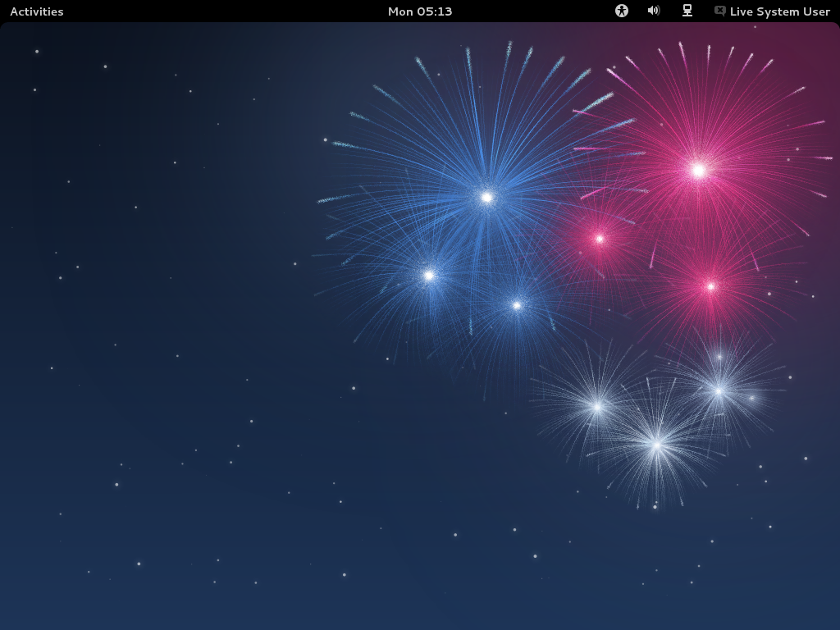Open the wired network icon menu
Image resolution: width=840 pixels, height=630 pixels.
[x=687, y=11]
